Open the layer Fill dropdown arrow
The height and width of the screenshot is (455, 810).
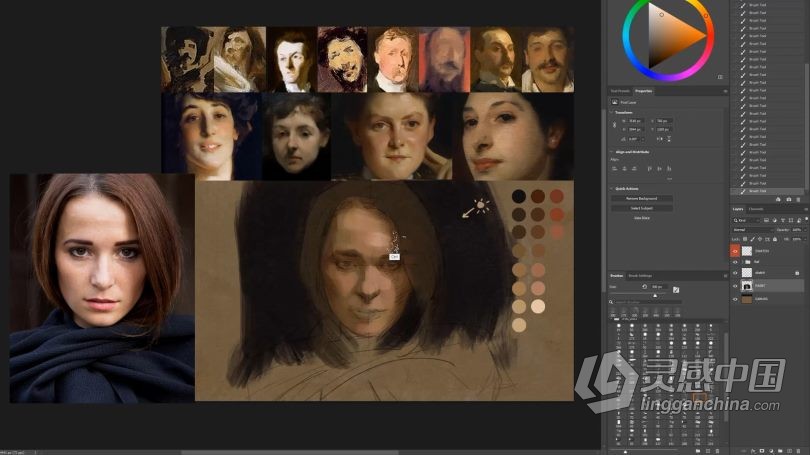click(x=805, y=239)
